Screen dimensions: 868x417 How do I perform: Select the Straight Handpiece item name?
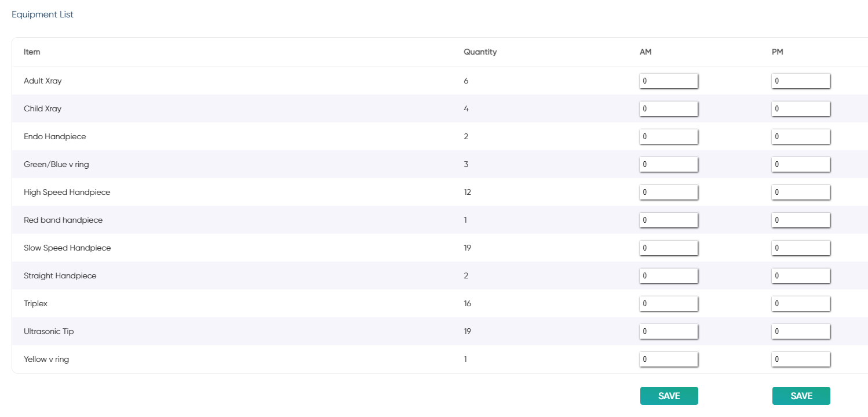point(60,276)
